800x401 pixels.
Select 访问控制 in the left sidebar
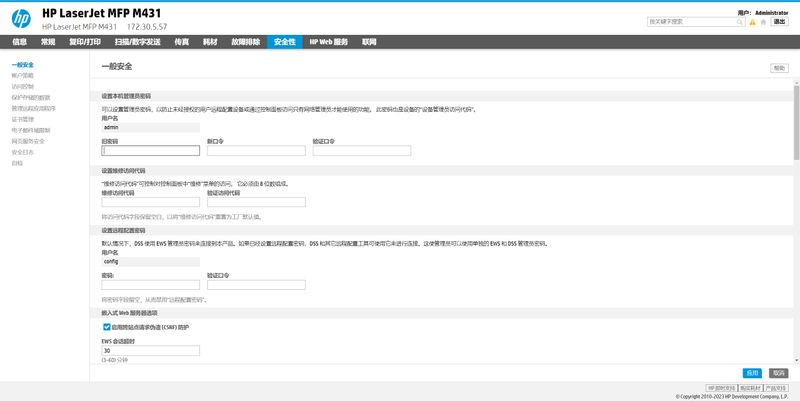pyautogui.click(x=23, y=86)
